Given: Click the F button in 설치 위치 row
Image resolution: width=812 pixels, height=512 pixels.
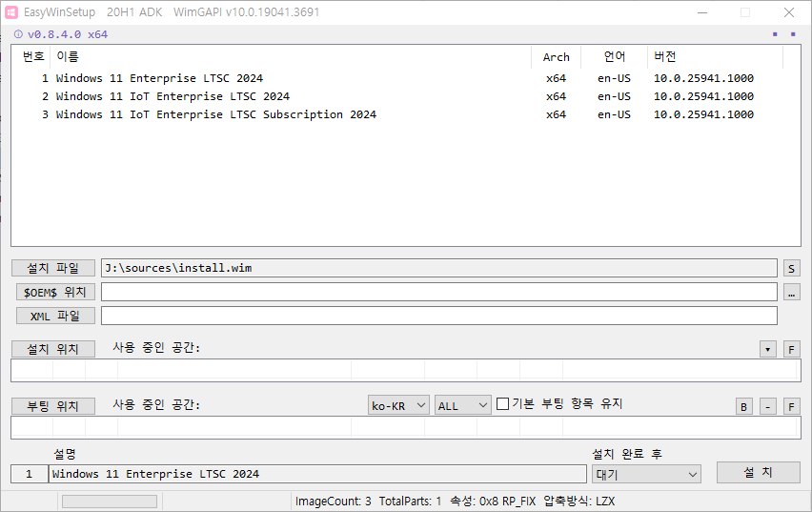Looking at the screenshot, I should click(791, 349).
